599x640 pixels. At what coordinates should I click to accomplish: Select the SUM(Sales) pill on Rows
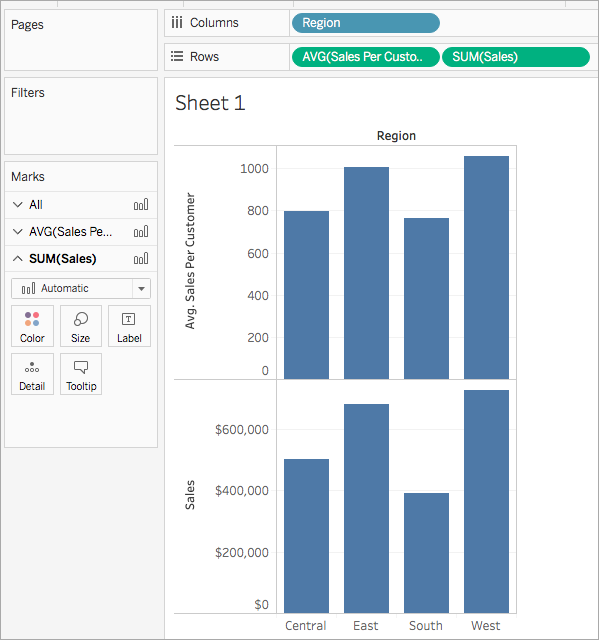click(x=516, y=57)
